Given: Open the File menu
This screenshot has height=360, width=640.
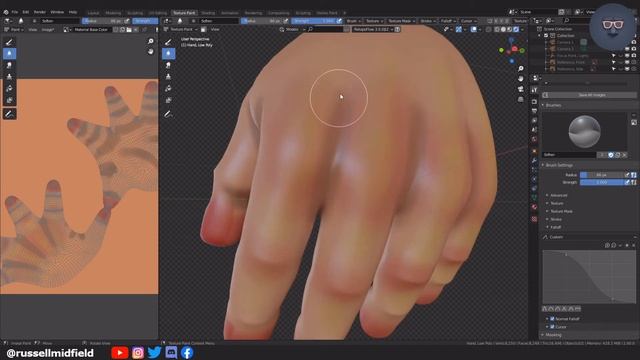Looking at the screenshot, I should (x=15, y=12).
